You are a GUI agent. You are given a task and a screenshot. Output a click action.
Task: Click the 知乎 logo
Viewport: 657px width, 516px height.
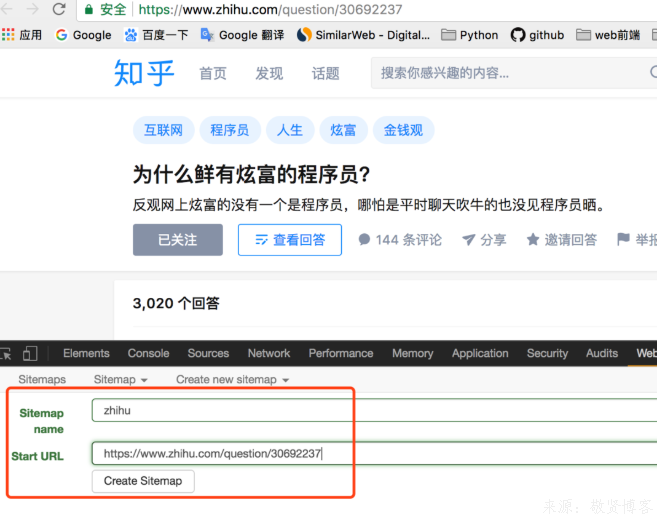(x=144, y=73)
